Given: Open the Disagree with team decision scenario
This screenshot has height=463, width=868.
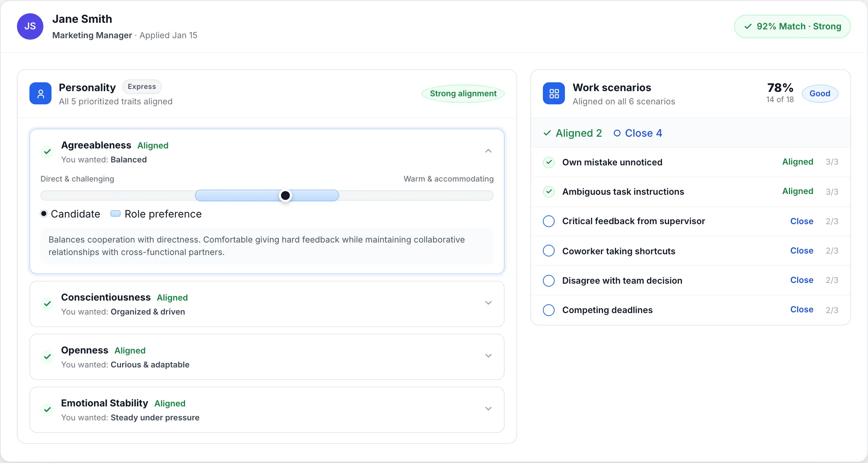Looking at the screenshot, I should point(622,281).
